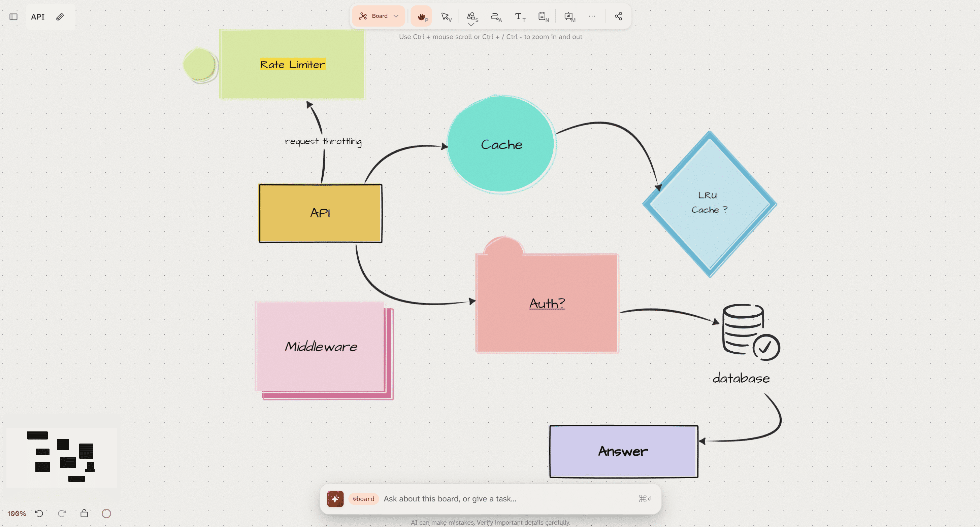This screenshot has height=527, width=980.
Task: Toggle the left sidebar panel
Action: pos(13,17)
